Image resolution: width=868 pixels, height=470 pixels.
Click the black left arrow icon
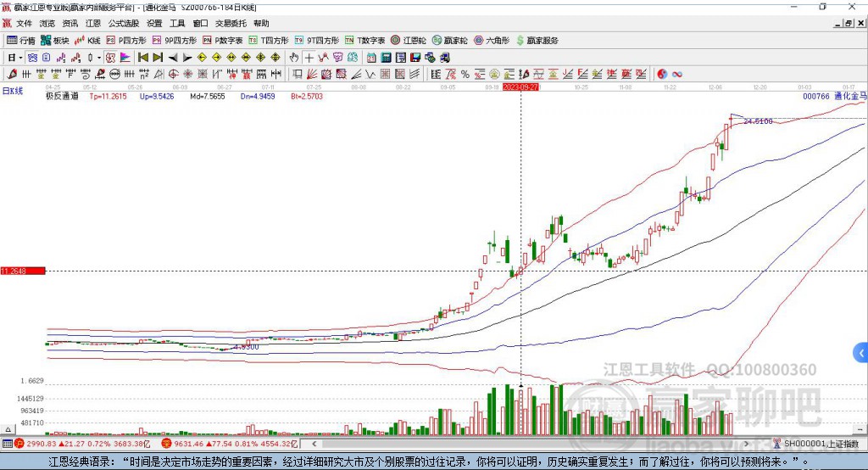tap(173, 58)
